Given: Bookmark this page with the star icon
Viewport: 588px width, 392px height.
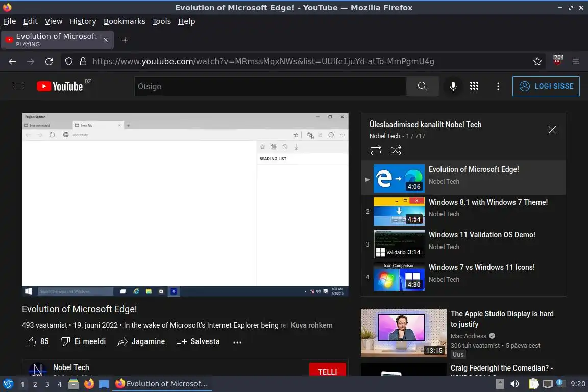Looking at the screenshot, I should [537, 62].
